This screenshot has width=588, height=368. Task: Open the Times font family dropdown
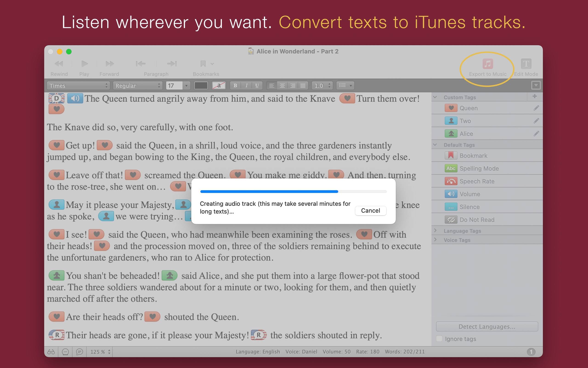(78, 85)
